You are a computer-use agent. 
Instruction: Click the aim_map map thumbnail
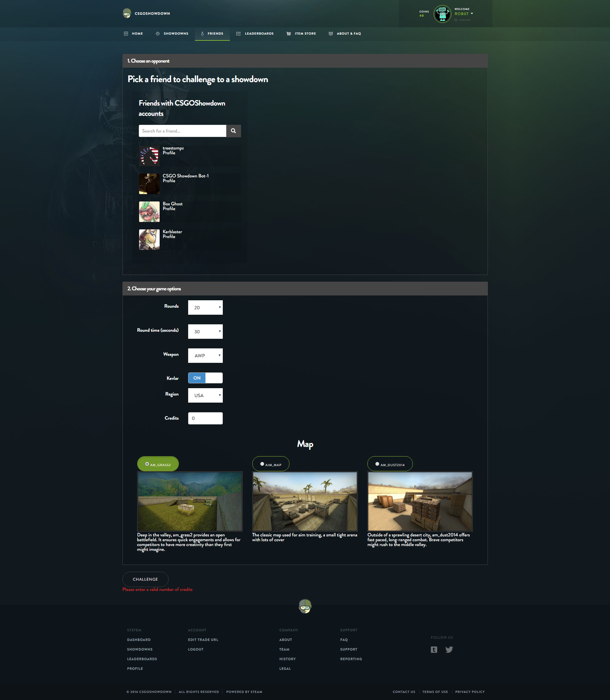(x=305, y=501)
